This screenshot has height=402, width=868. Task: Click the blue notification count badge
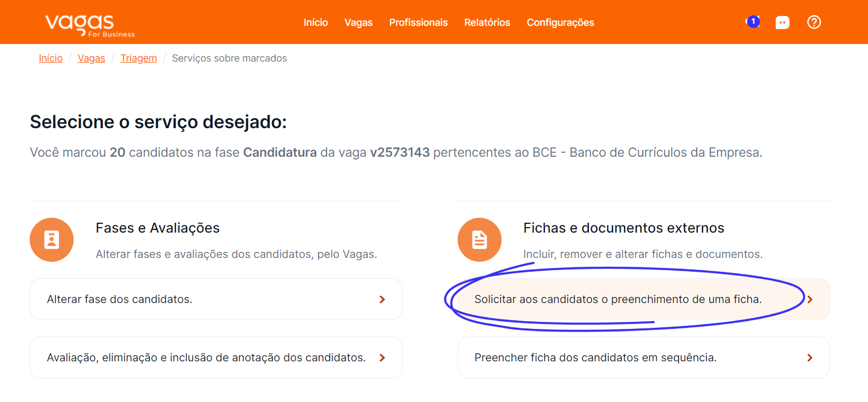754,21
